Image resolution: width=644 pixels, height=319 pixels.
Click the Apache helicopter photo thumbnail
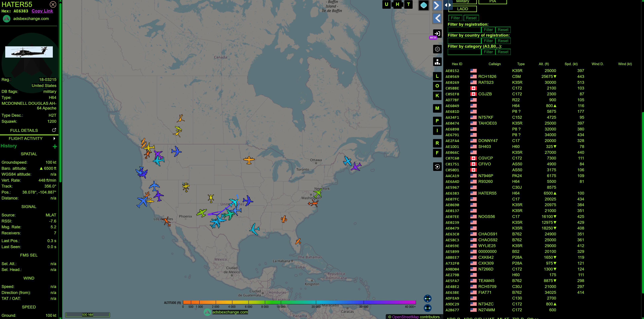(x=29, y=52)
